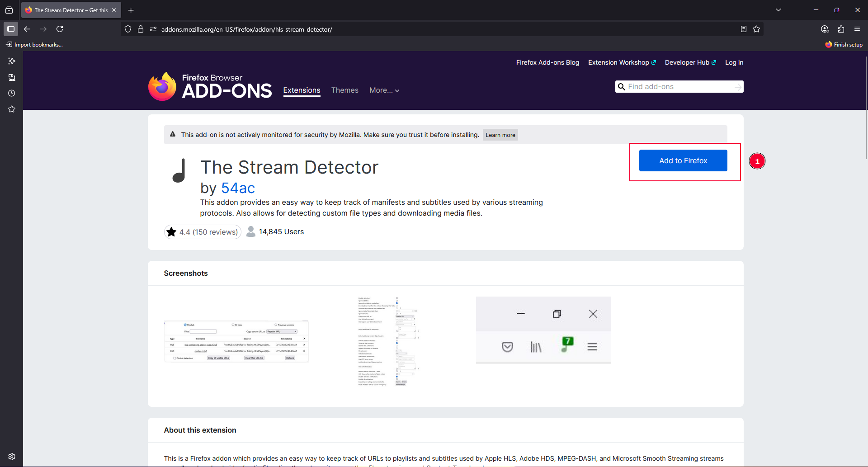Click the Firefox Browser ADD-ONS logo
Screen dimensions: 868x467
click(x=210, y=86)
